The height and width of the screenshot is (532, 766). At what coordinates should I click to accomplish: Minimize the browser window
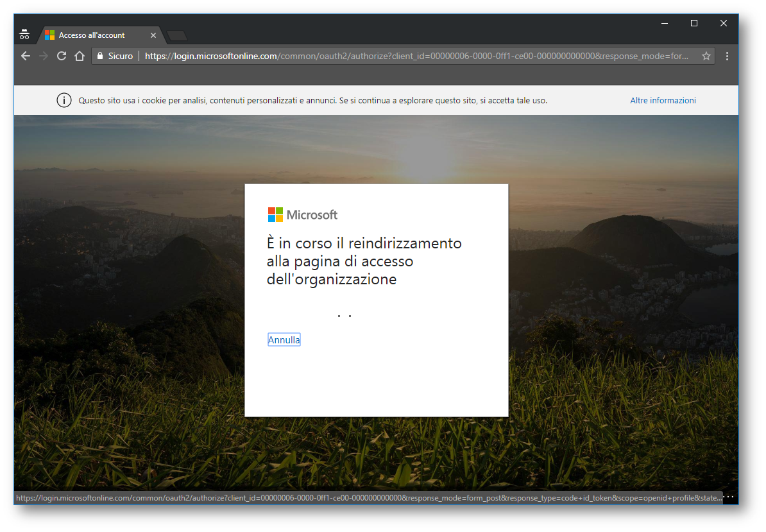[x=665, y=24]
